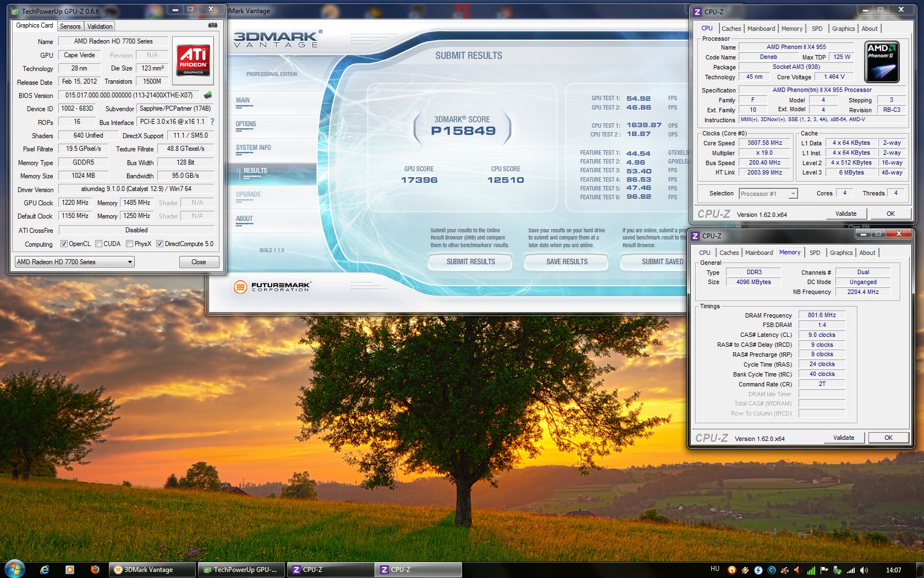
Task: Click the top CPU-Z window's title icon
Action: (x=697, y=12)
